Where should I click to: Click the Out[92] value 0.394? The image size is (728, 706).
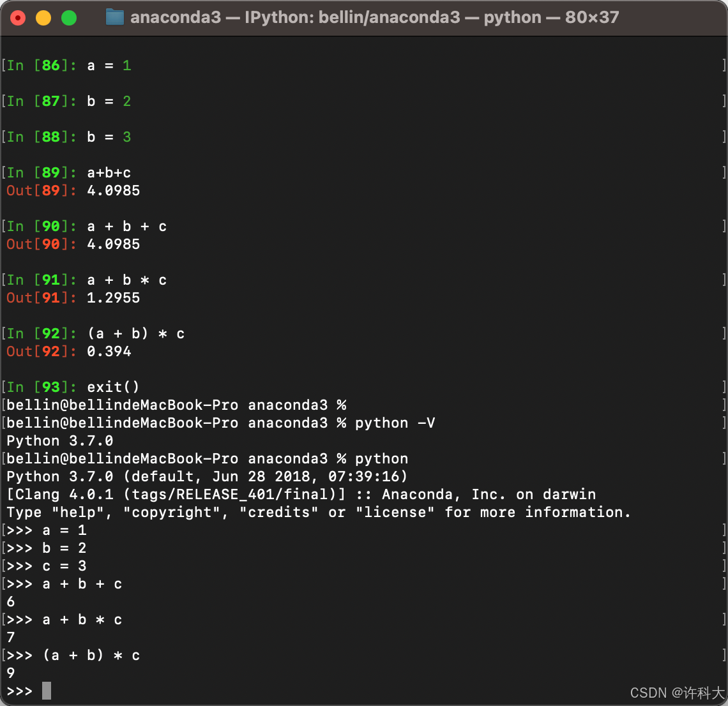click(109, 351)
